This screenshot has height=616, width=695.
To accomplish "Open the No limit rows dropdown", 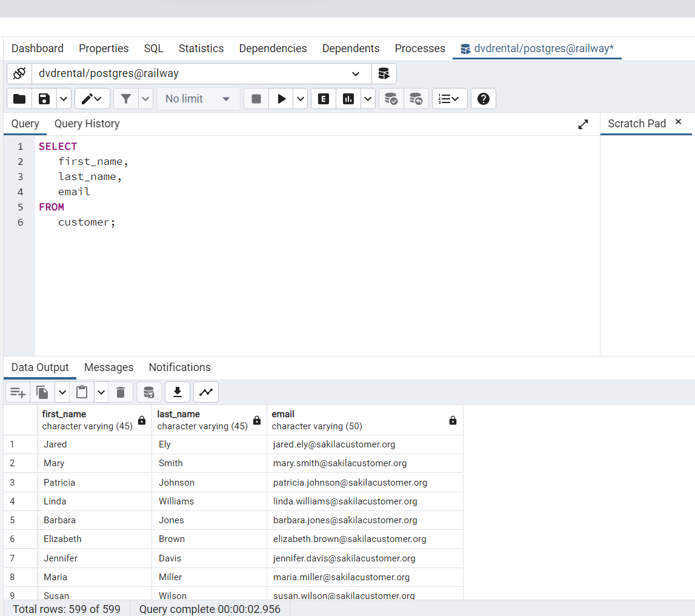I will click(x=198, y=98).
